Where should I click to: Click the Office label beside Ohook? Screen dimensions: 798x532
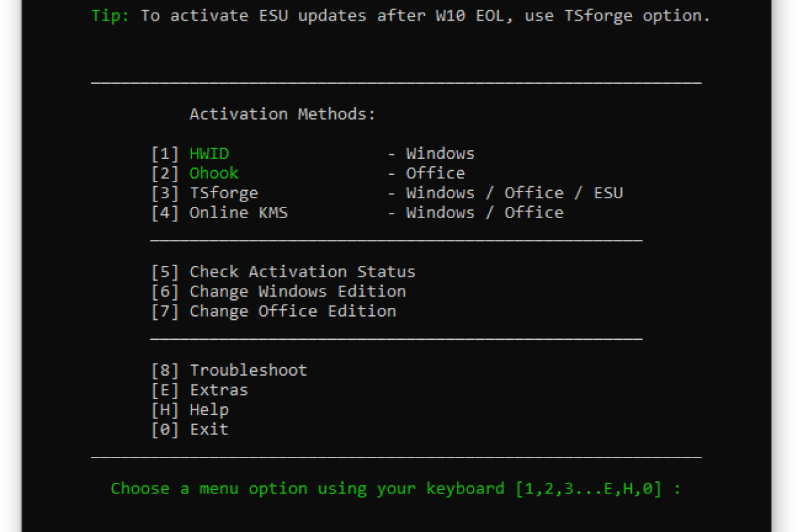click(x=436, y=173)
